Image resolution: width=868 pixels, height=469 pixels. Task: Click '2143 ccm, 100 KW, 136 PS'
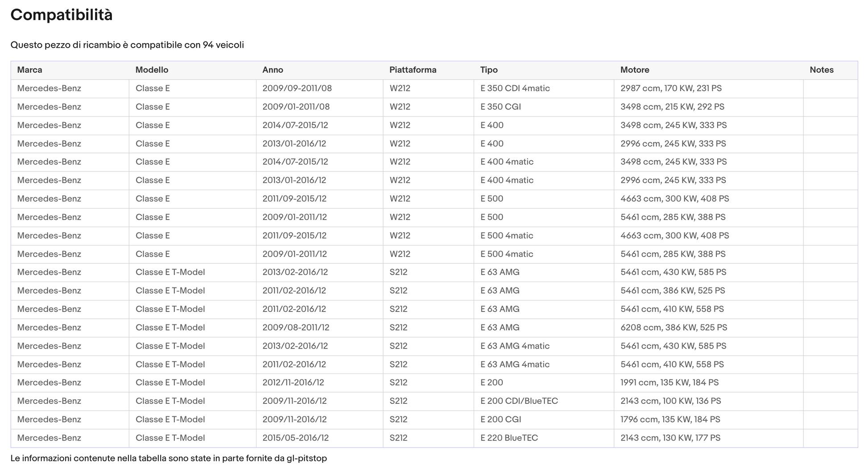(x=670, y=401)
